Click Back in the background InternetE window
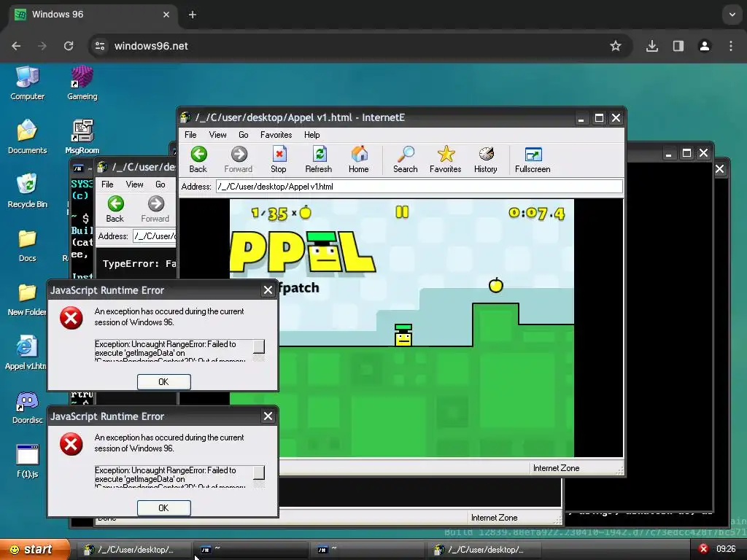This screenshot has width=747, height=560. 115,209
